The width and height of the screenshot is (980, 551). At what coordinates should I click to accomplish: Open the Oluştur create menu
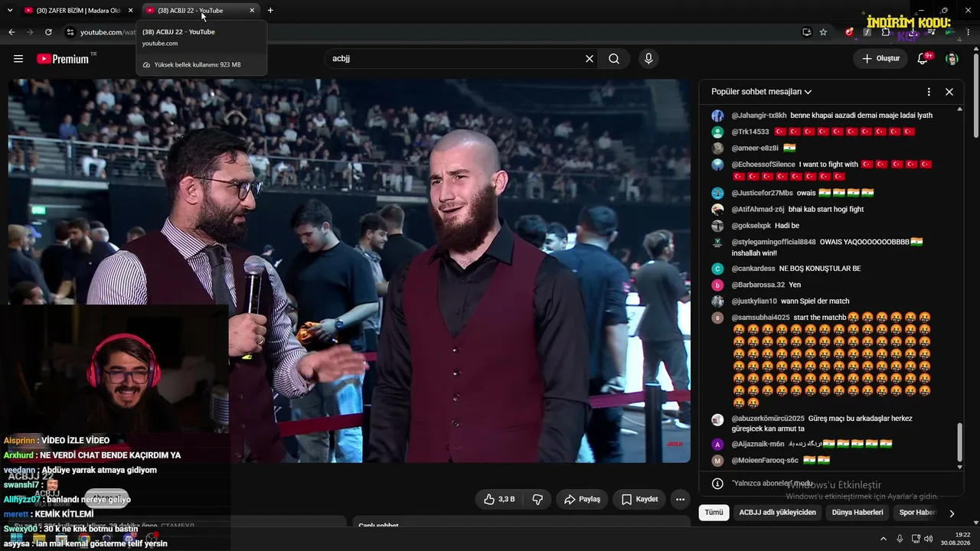tap(880, 59)
